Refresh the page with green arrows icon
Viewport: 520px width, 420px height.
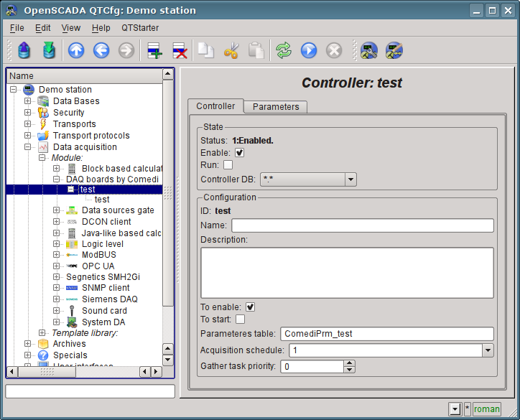point(284,51)
